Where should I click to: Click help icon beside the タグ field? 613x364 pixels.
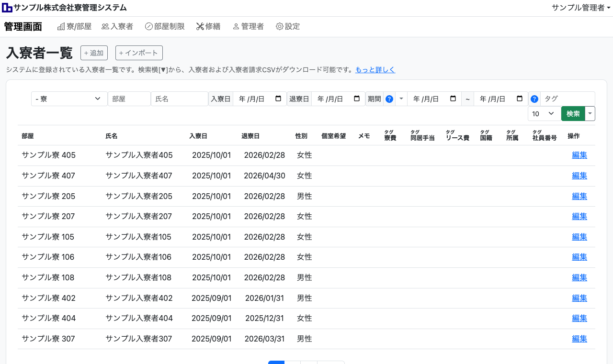tap(534, 99)
